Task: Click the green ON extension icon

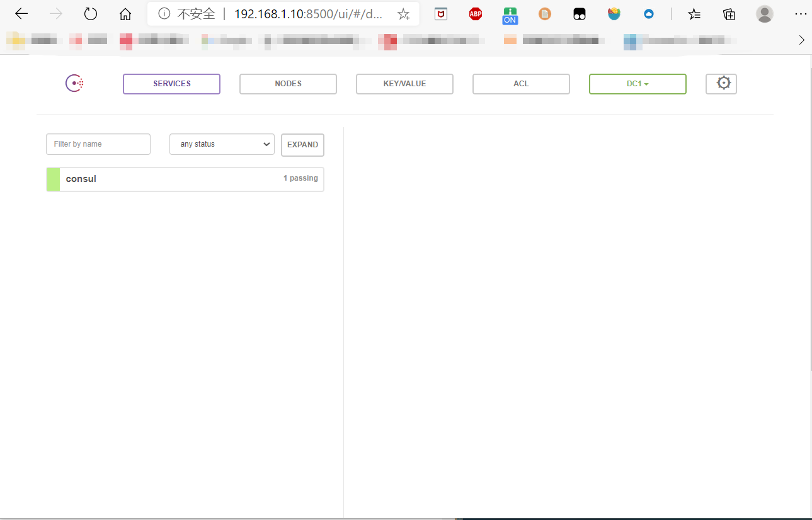Action: [510, 15]
